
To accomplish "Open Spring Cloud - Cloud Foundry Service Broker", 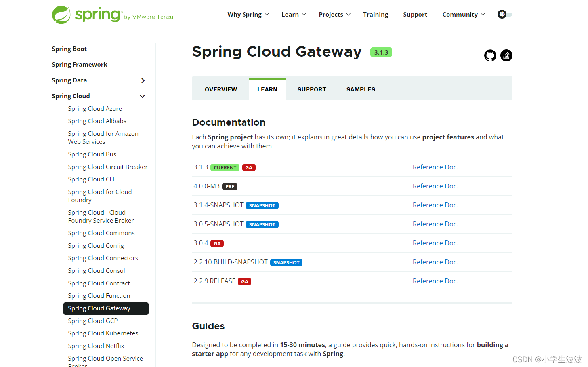I will (101, 217).
